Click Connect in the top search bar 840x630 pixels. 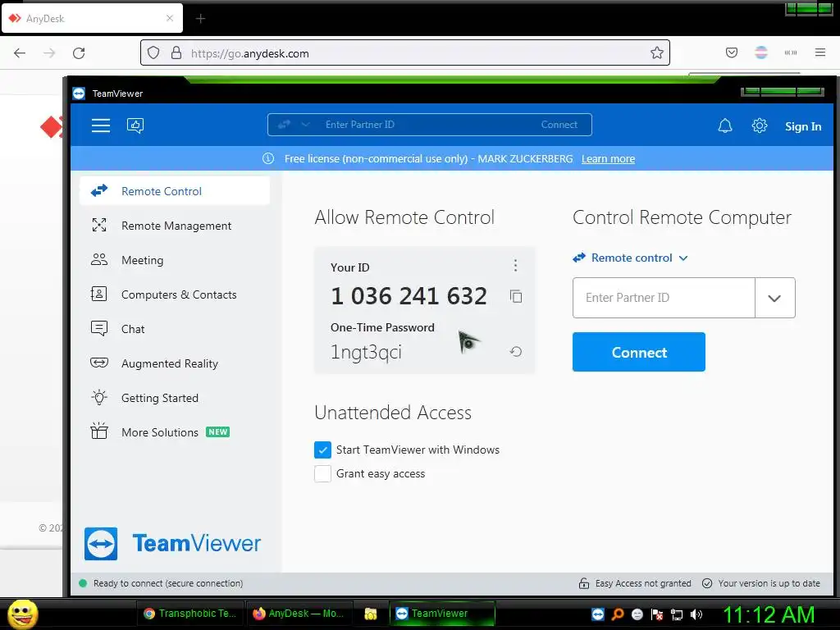(559, 125)
